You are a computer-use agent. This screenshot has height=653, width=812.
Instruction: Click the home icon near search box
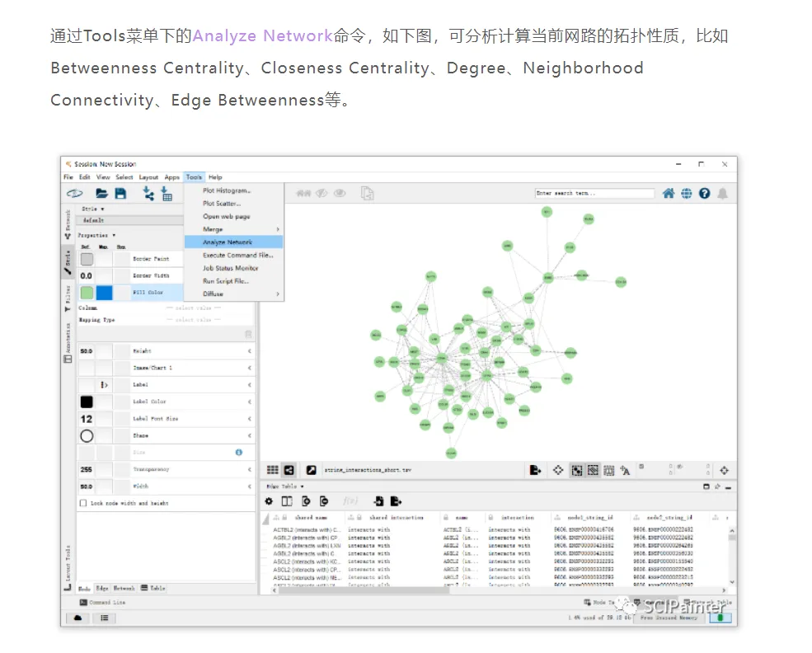[x=669, y=193]
